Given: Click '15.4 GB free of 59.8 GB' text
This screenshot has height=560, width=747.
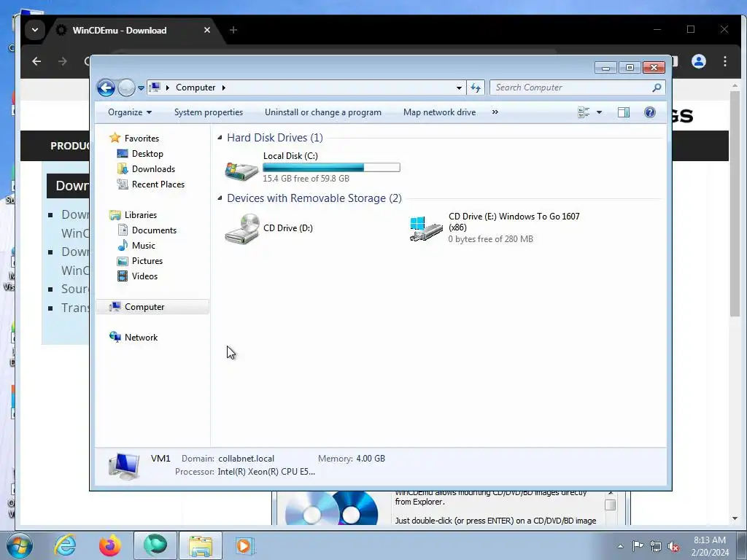Looking at the screenshot, I should (306, 179).
